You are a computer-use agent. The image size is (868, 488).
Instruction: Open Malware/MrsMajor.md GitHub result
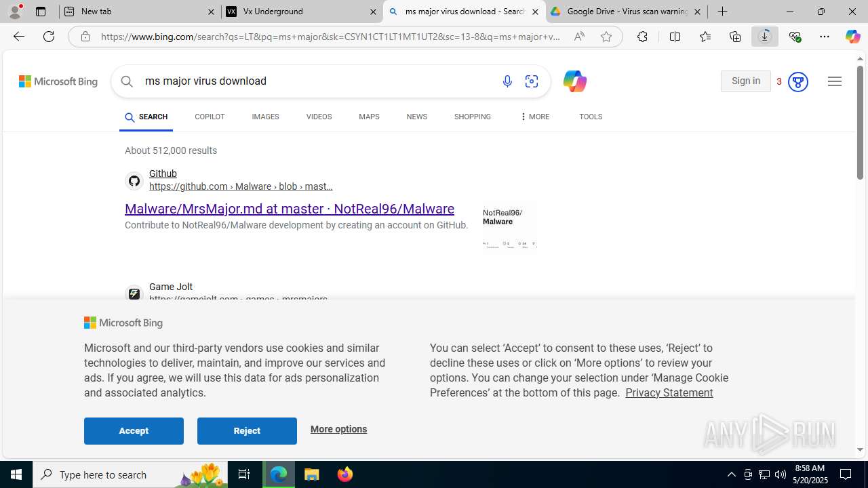click(290, 209)
